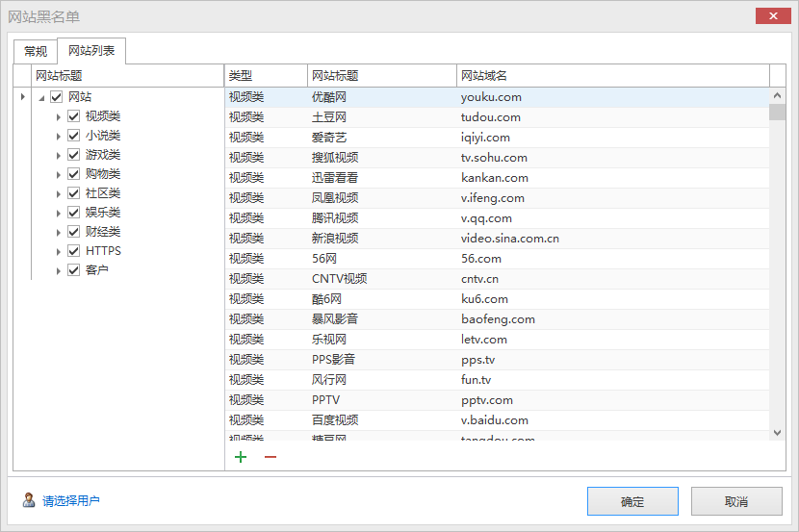
Task: Select the 优酷网 row
Action: (x=497, y=97)
